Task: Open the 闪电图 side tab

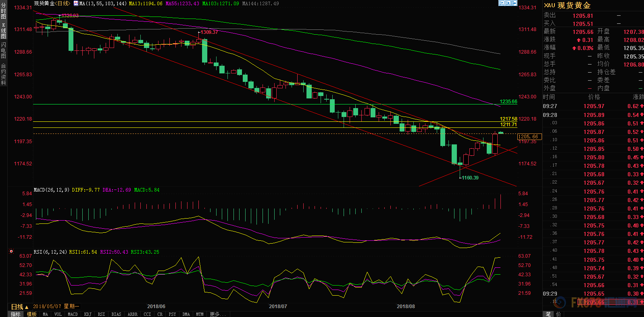Action: [x=4, y=50]
